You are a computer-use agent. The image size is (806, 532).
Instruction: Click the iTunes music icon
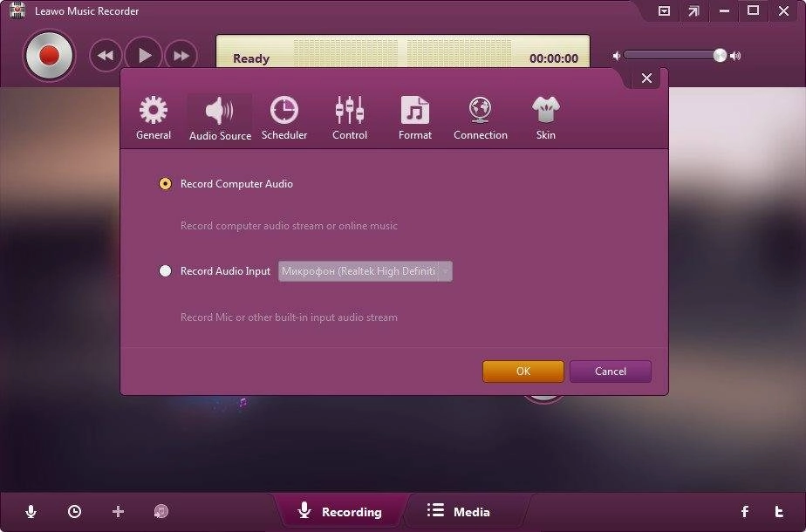coord(161,511)
